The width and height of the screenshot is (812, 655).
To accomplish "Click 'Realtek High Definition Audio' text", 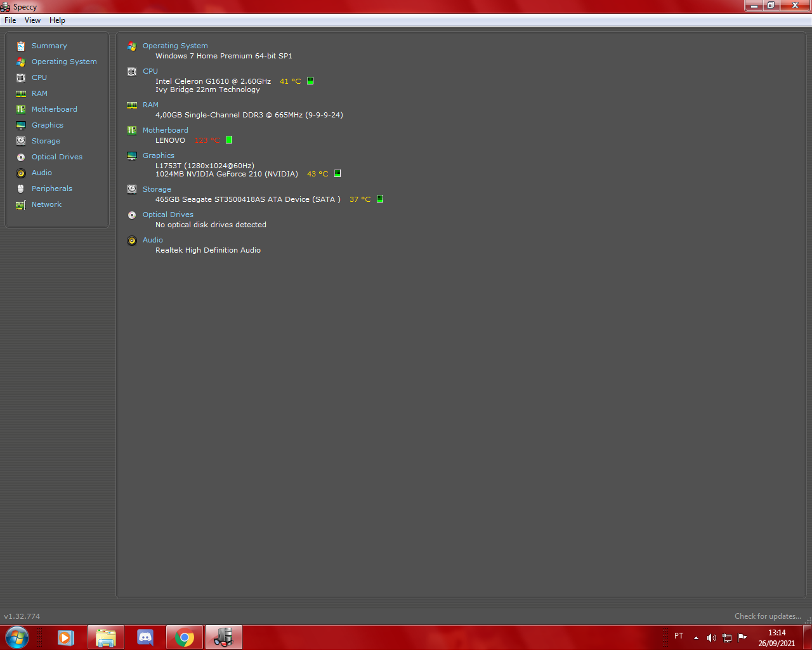I will pos(208,250).
